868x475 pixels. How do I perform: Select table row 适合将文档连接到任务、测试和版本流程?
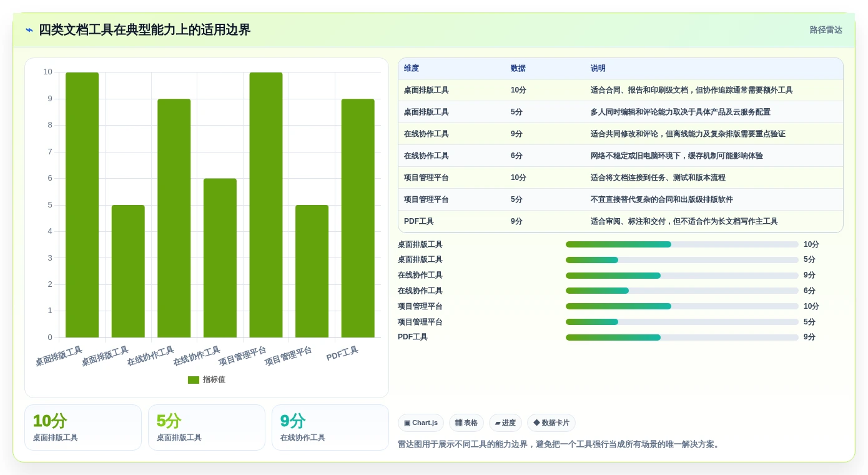pyautogui.click(x=621, y=177)
